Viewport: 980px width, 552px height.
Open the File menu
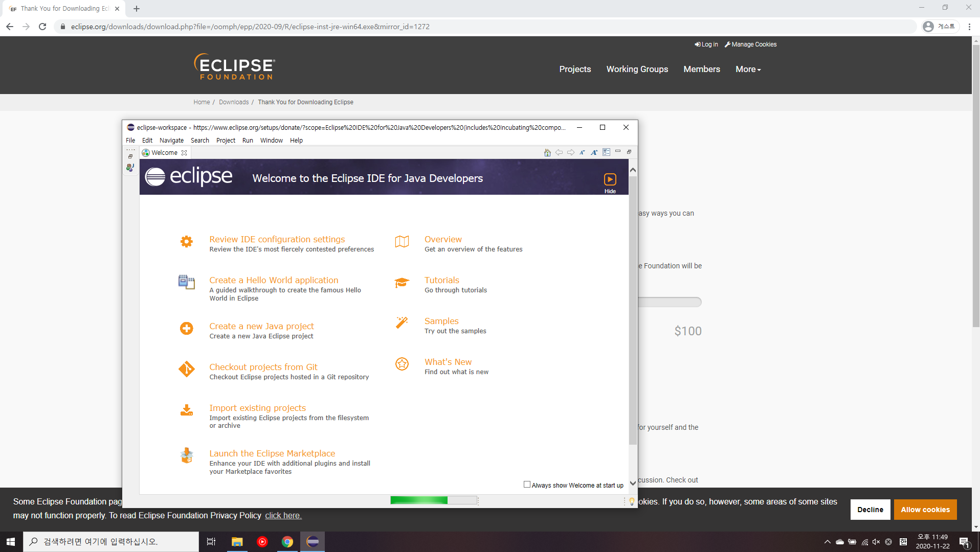130,141
